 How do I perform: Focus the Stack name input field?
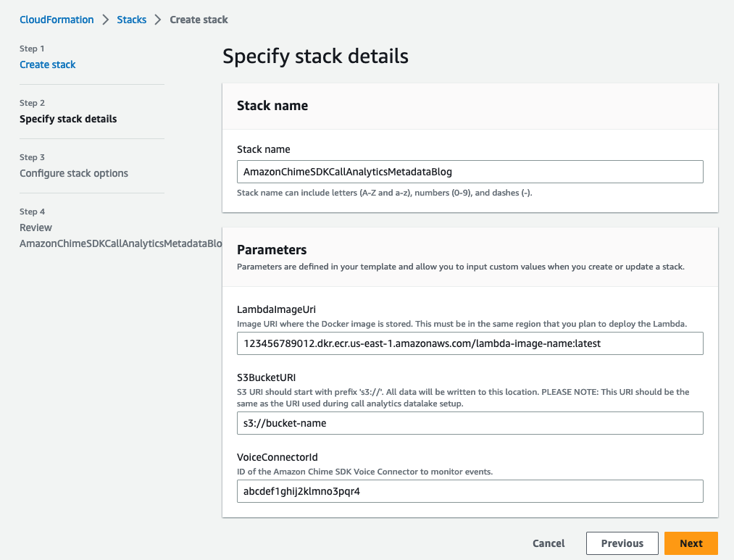tap(470, 172)
